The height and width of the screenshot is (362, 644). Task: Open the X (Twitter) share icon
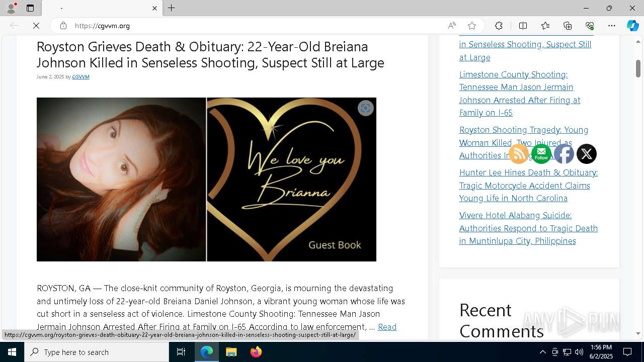587,154
